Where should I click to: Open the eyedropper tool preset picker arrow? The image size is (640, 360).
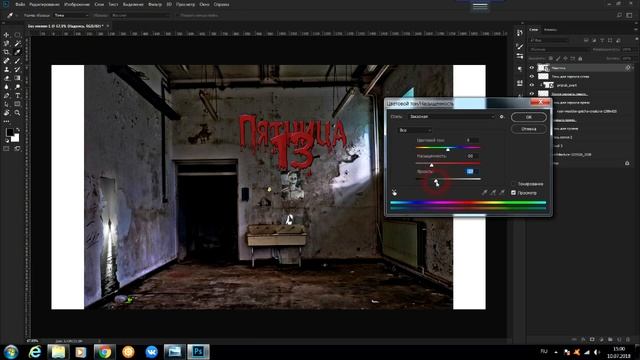point(16,16)
